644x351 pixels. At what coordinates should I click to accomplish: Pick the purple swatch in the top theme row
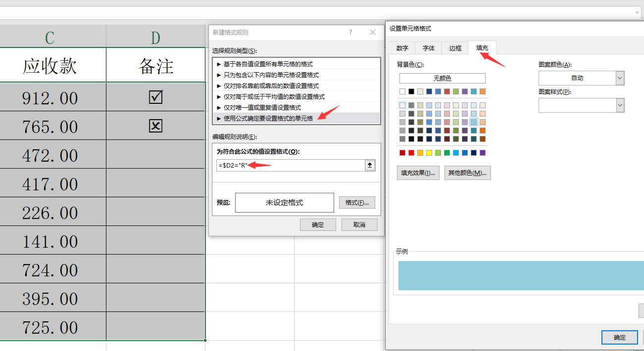[x=465, y=91]
